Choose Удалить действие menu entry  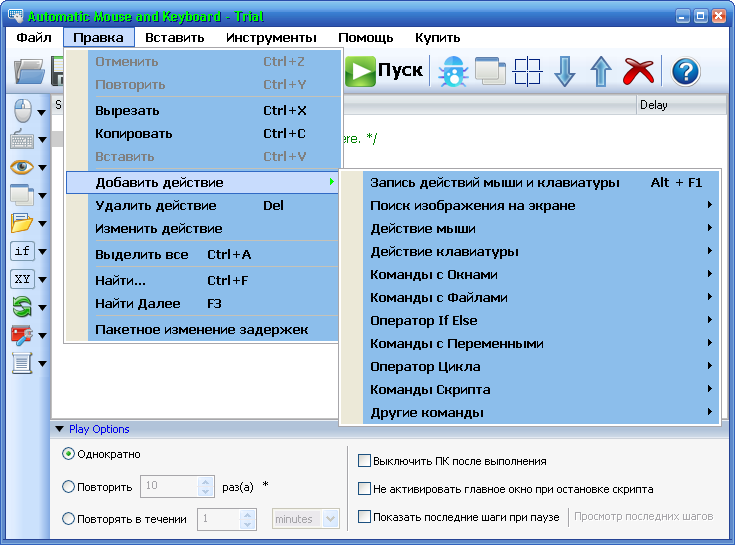pyautogui.click(x=202, y=205)
